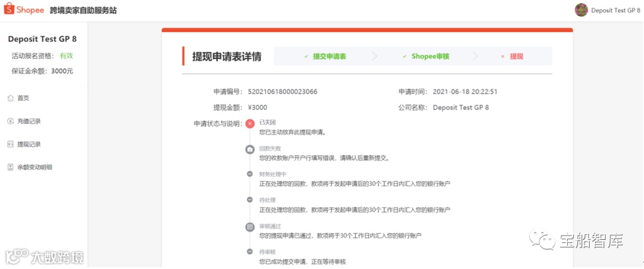Screen dimensions: 644x269
Task: Click the 余额变动明细 list icon
Action: click(11, 167)
